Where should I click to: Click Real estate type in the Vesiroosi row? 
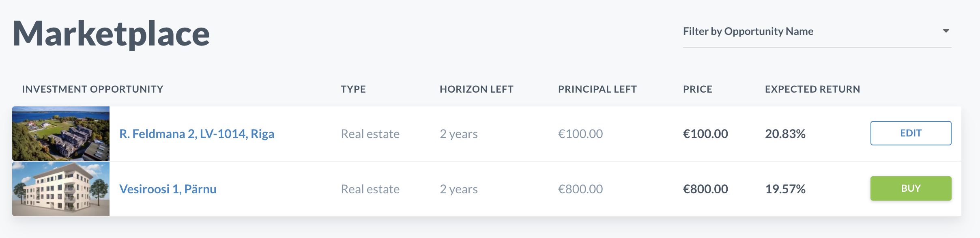coord(370,189)
